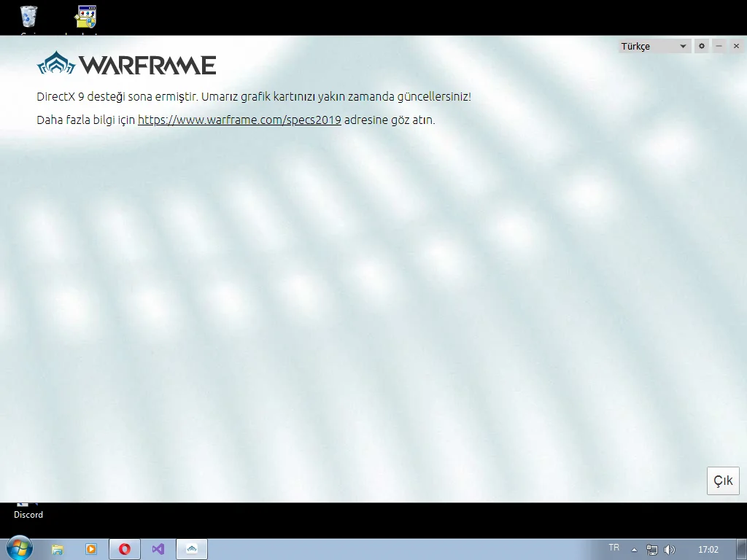This screenshot has height=560, width=747.
Task: Click the DirectX 9 support ended message
Action: click(x=254, y=97)
